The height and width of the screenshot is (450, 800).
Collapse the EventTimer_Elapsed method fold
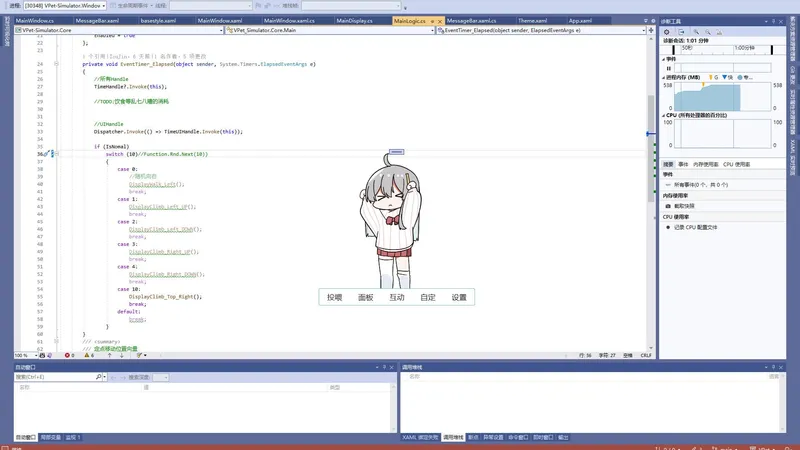point(56,64)
